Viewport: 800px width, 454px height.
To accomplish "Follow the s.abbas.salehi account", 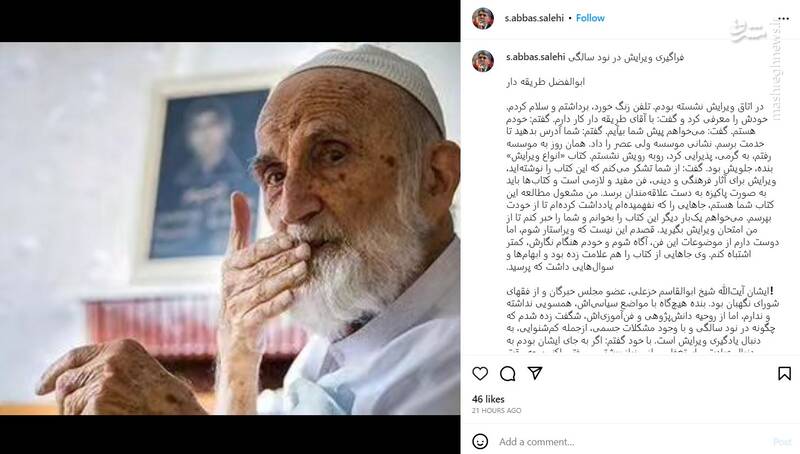I will [x=590, y=18].
